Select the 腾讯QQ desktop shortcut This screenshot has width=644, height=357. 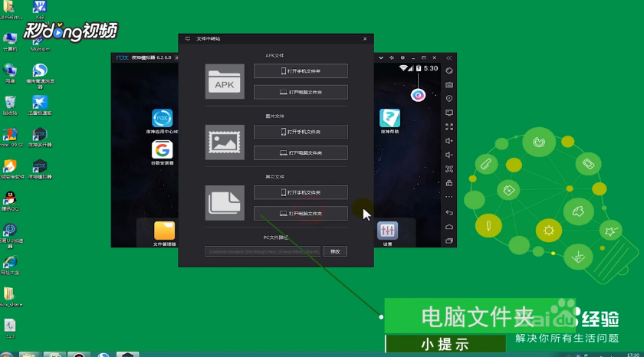[10, 201]
